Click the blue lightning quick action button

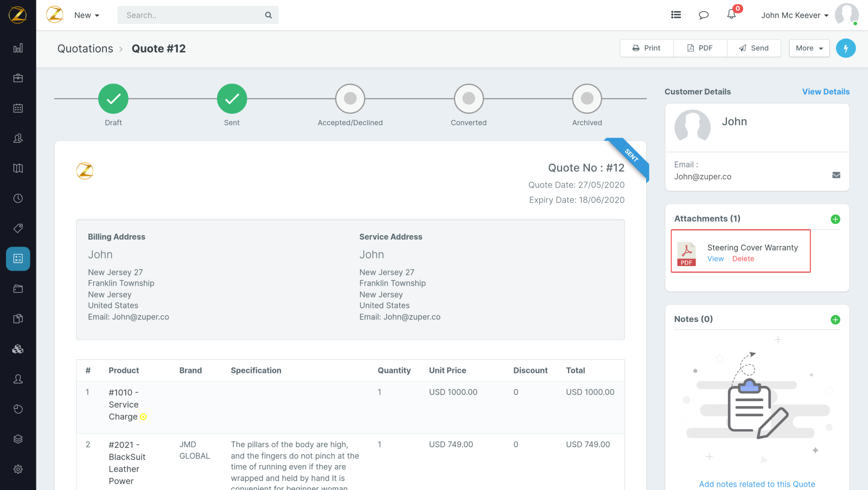click(x=845, y=48)
